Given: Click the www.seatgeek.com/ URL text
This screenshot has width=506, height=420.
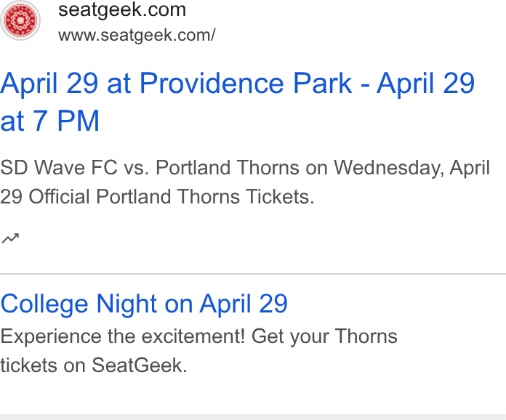Looking at the screenshot, I should pyautogui.click(x=137, y=35).
